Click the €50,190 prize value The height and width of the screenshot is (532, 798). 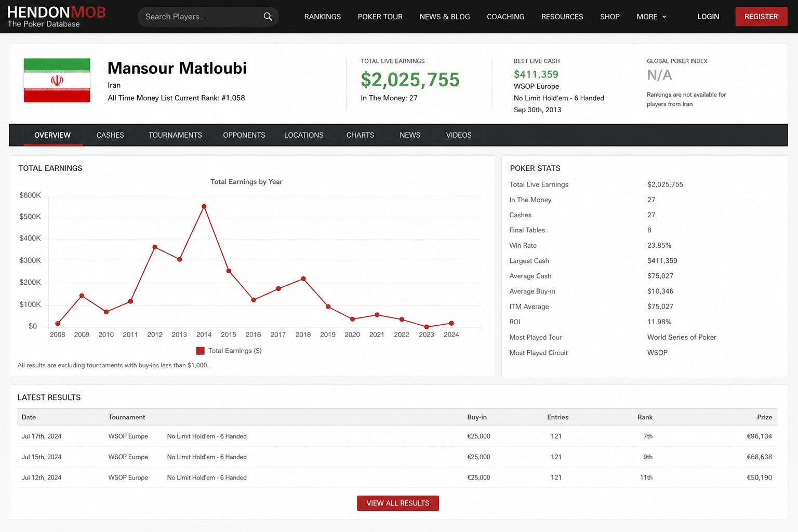tap(759, 477)
